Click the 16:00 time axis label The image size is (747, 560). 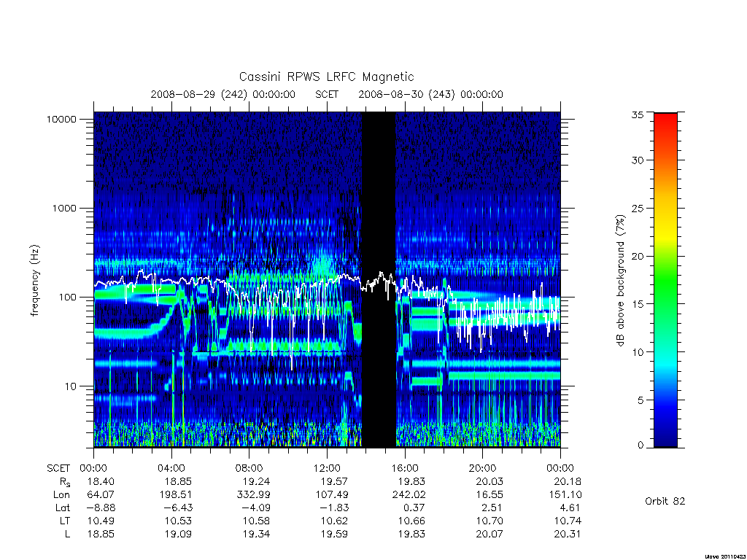coord(405,468)
